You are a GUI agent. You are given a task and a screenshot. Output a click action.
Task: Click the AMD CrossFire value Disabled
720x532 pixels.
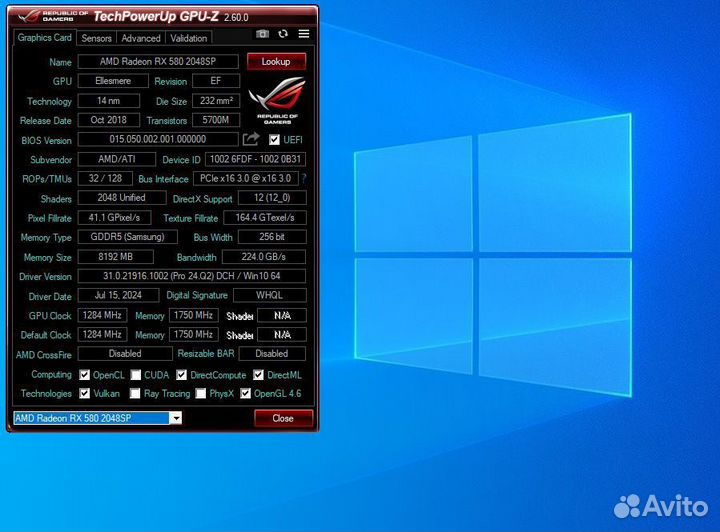(125, 353)
